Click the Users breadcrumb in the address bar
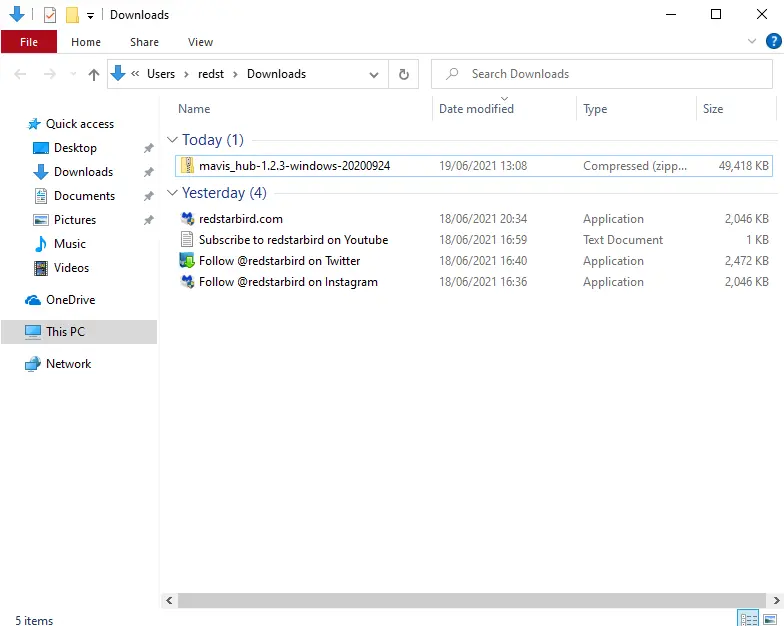 point(161,74)
